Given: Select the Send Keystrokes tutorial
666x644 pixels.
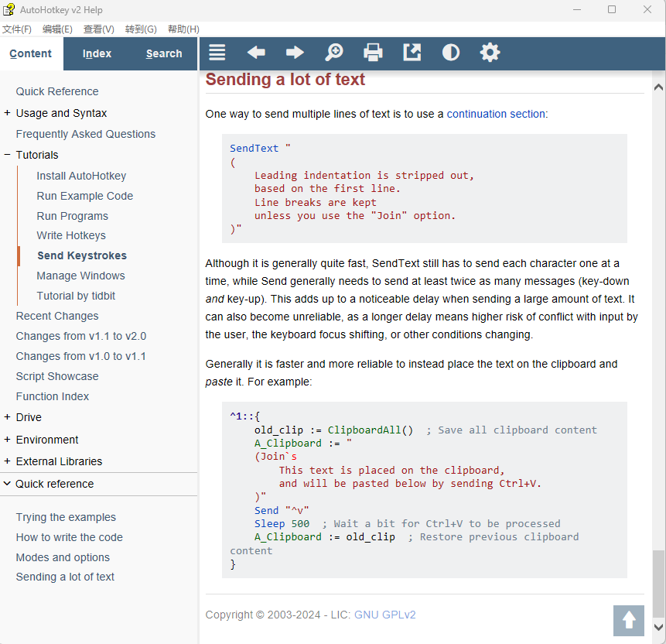Looking at the screenshot, I should point(82,255).
